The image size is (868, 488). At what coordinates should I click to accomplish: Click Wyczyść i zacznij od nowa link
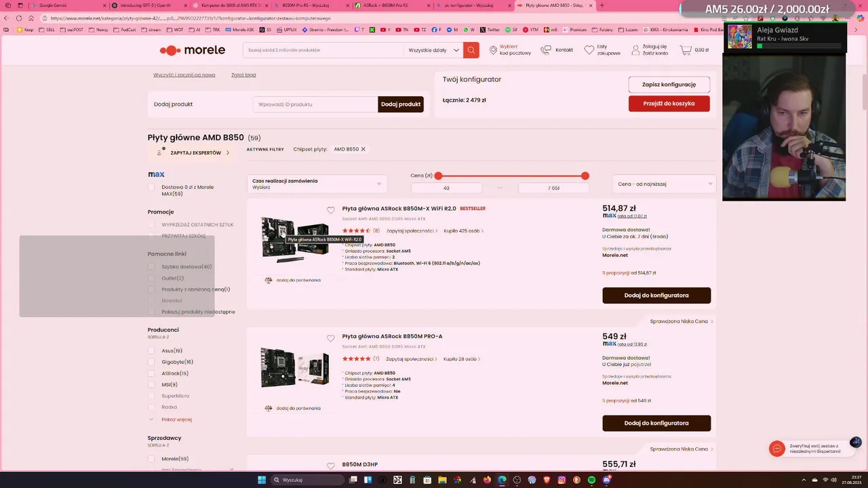tap(184, 75)
